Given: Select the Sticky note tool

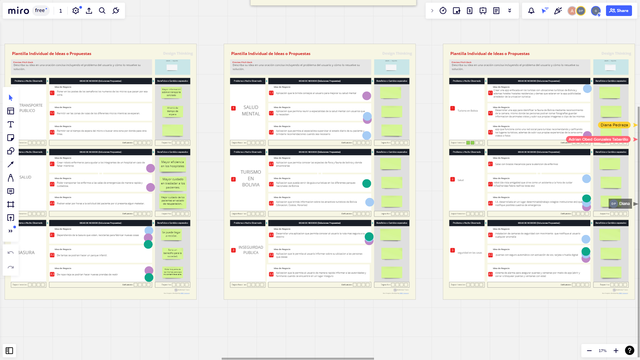Looking at the screenshot, I should pos(11,138).
